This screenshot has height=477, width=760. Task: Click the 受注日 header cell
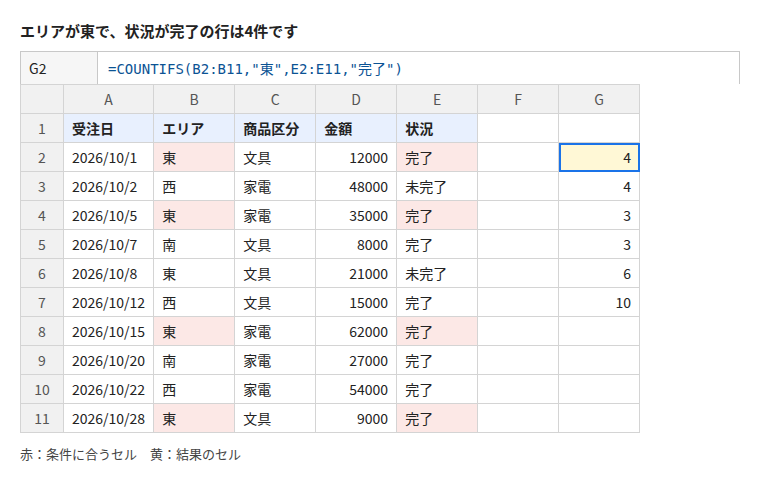(109, 128)
